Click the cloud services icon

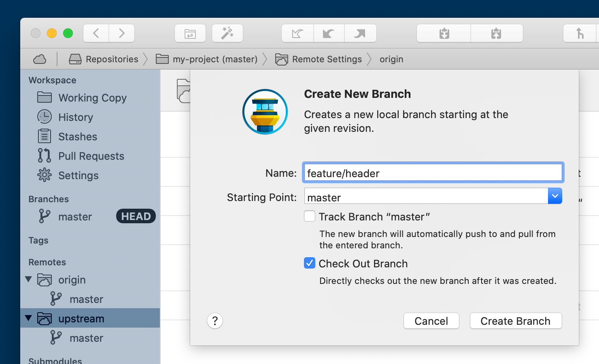(40, 59)
